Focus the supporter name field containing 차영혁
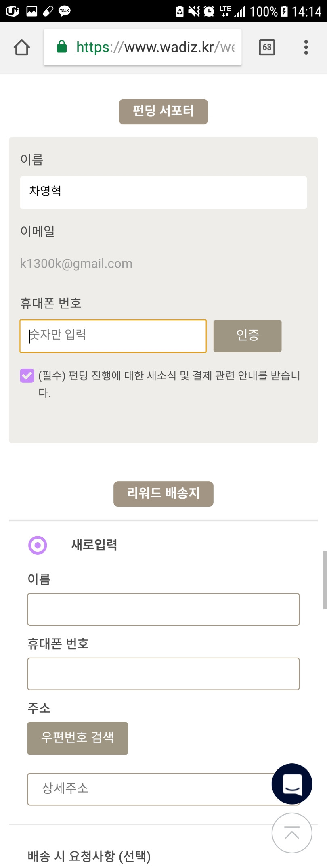The width and height of the screenshot is (327, 868). (163, 193)
